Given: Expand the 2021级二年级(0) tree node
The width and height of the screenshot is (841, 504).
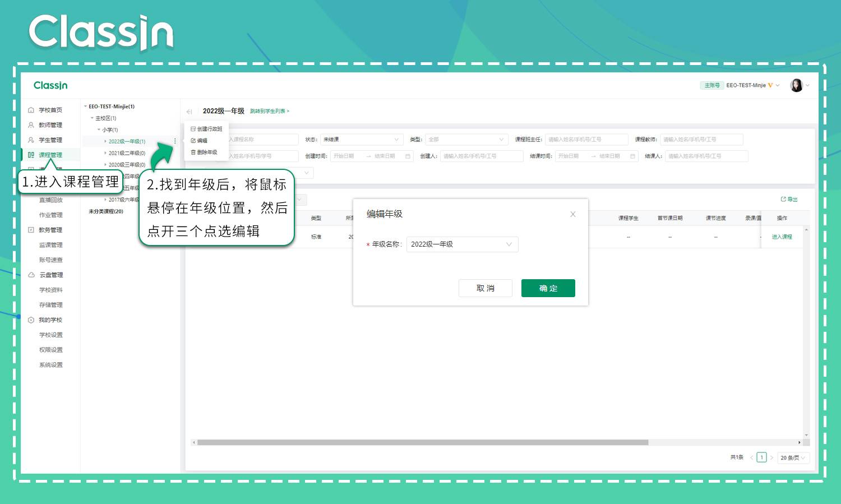Looking at the screenshot, I should tap(105, 153).
